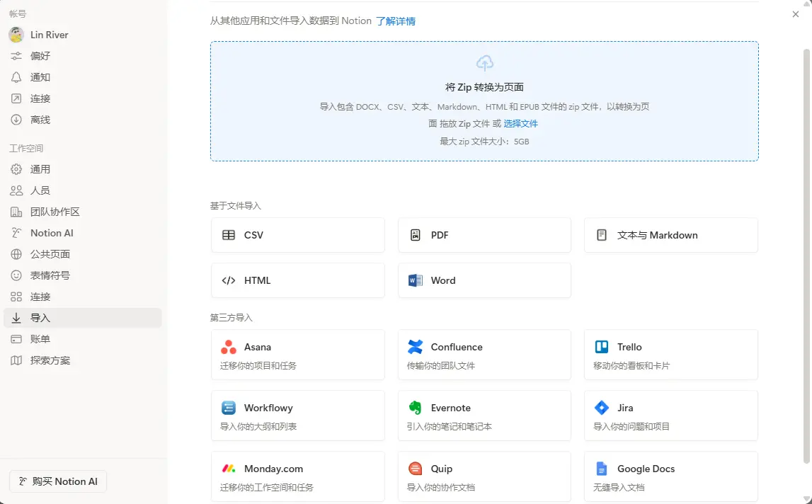Screen dimensions: 812x504
Task: Click the arrow-box icon beside upper 连接
Action: point(16,98)
